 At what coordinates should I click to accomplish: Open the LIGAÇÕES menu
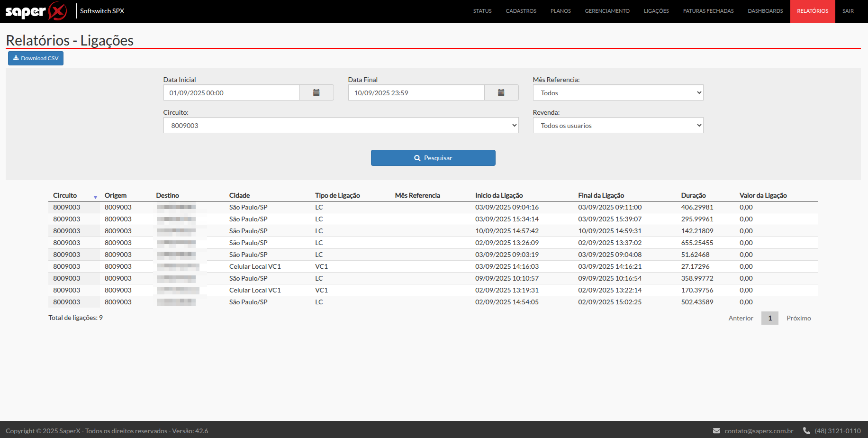point(656,11)
